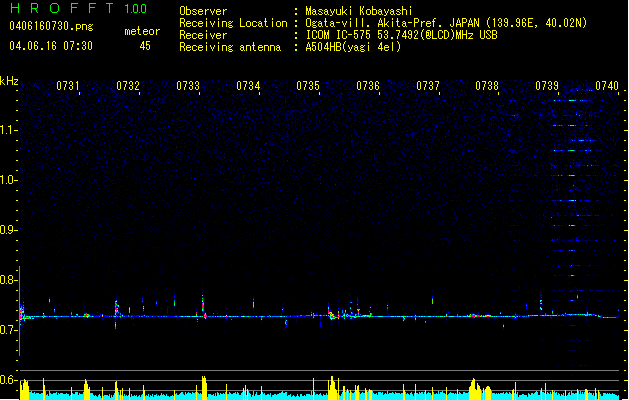
Task: Click the Receiving Location label
Action: tap(233, 23)
